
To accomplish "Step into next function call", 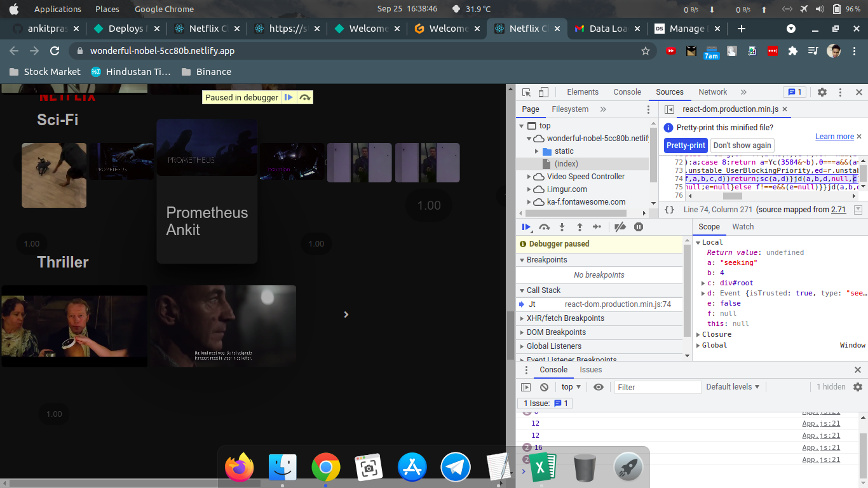I will click(x=562, y=227).
